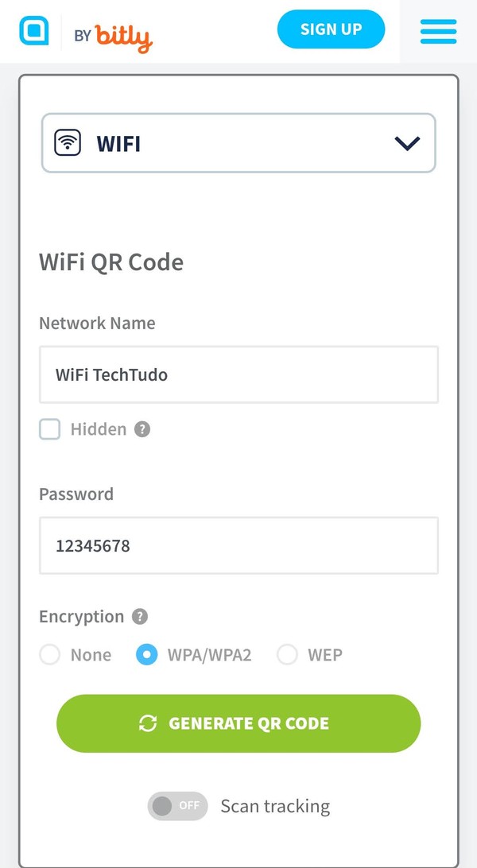
Task: Click the OFF pill on Scan tracking
Action: [177, 805]
